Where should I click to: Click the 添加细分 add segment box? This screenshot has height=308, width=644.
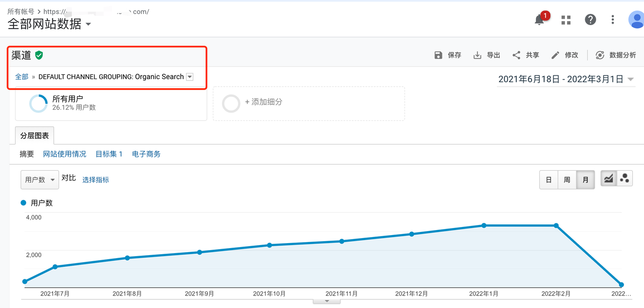[x=309, y=103]
